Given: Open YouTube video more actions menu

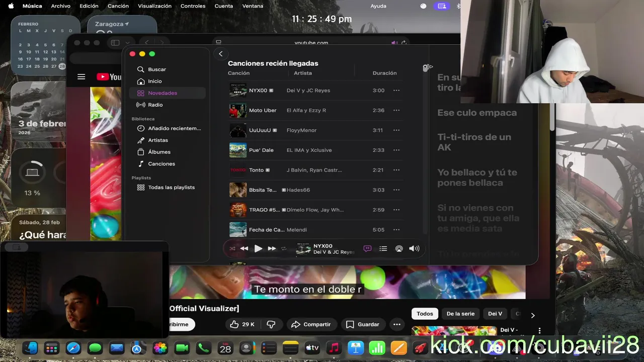Looking at the screenshot, I should click(397, 324).
